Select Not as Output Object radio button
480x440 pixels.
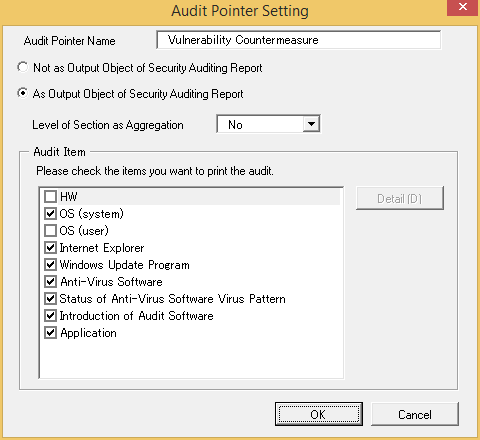pos(23,67)
